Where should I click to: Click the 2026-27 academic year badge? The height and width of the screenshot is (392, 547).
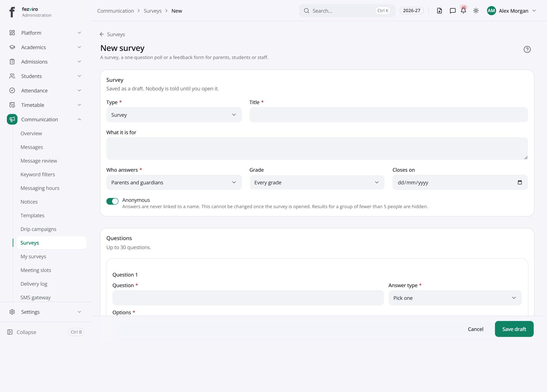(412, 11)
